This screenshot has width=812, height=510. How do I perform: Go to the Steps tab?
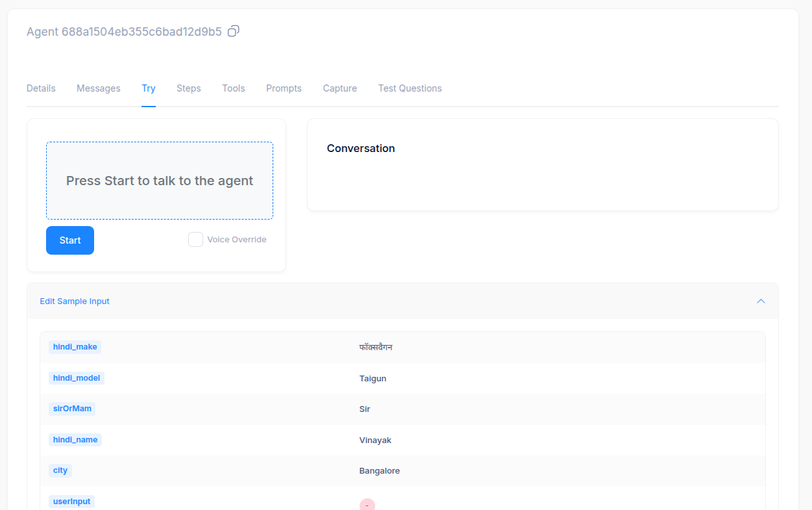pos(189,88)
